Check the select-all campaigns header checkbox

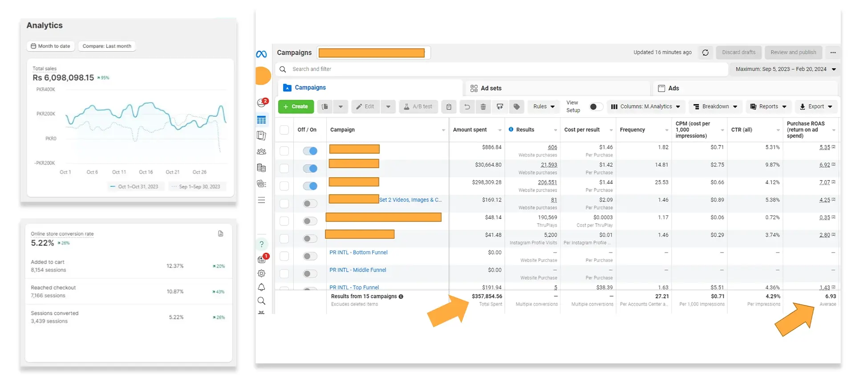[x=284, y=130]
